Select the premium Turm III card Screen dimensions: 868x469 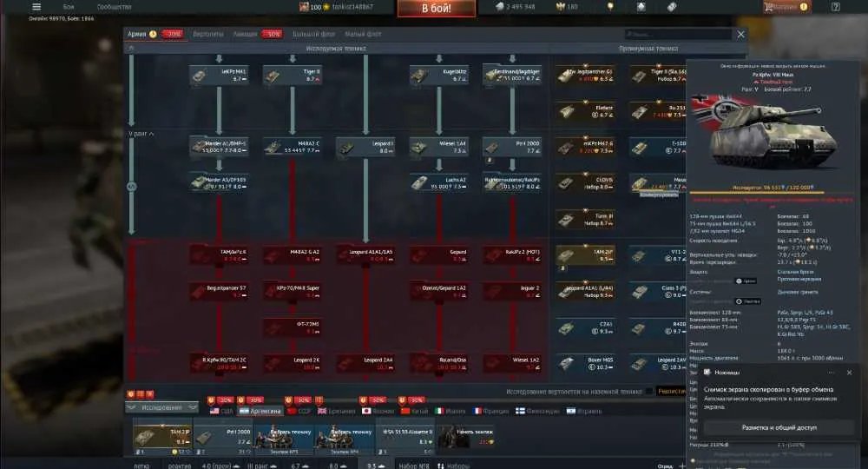(x=586, y=219)
